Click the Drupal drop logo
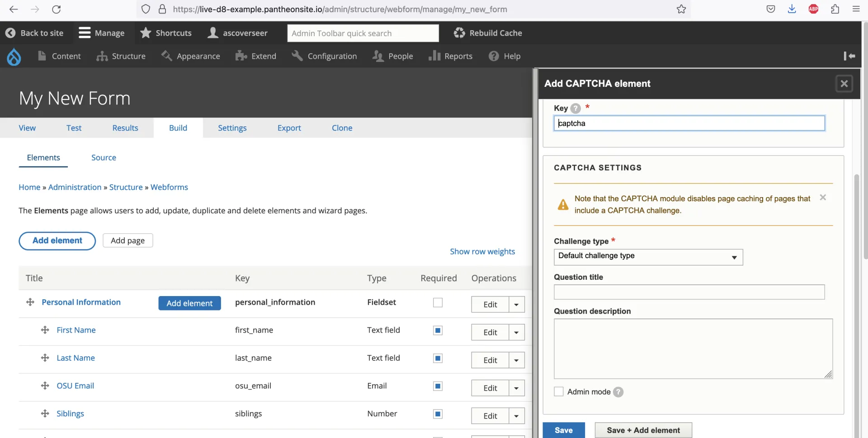 [14, 57]
